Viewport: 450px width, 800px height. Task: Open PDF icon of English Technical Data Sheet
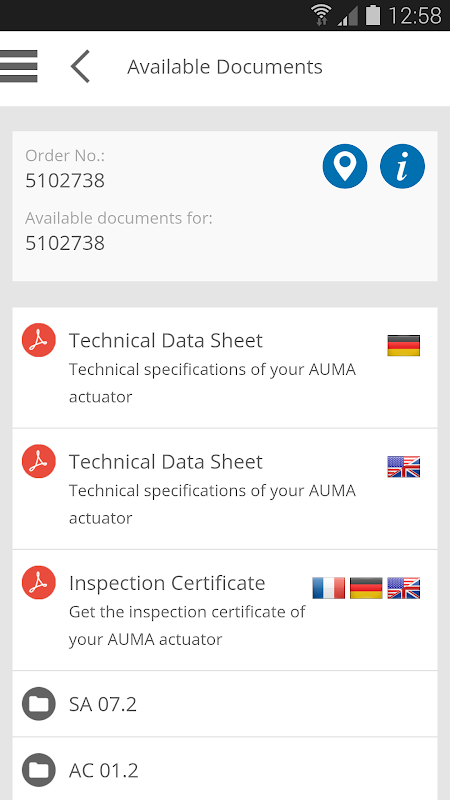tap(39, 461)
